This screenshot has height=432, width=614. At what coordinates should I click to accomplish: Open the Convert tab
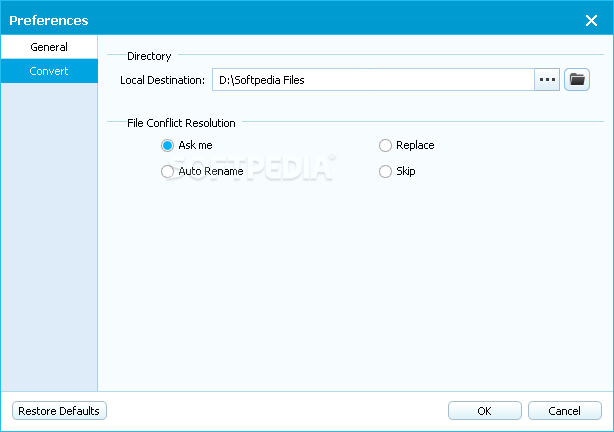pyautogui.click(x=49, y=71)
